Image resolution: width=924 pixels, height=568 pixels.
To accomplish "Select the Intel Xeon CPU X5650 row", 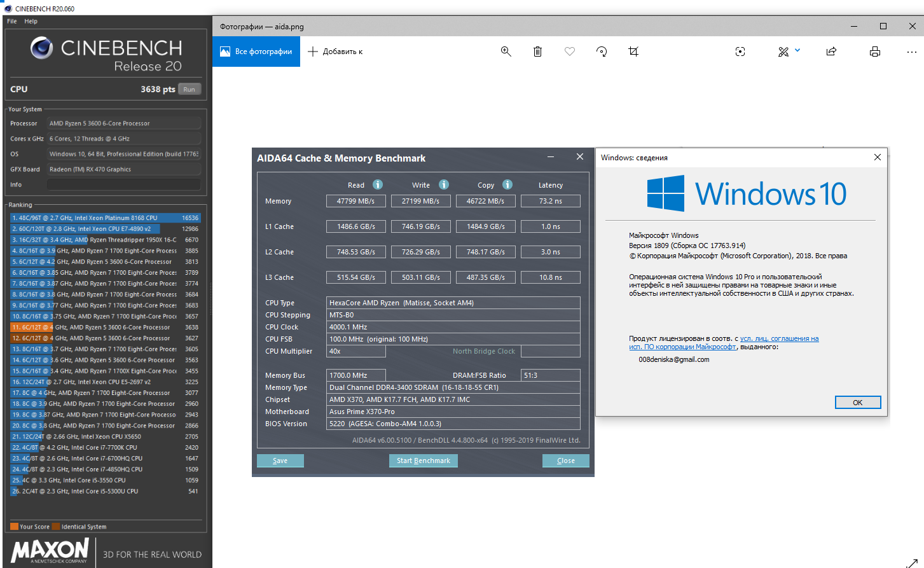I will tap(105, 437).
